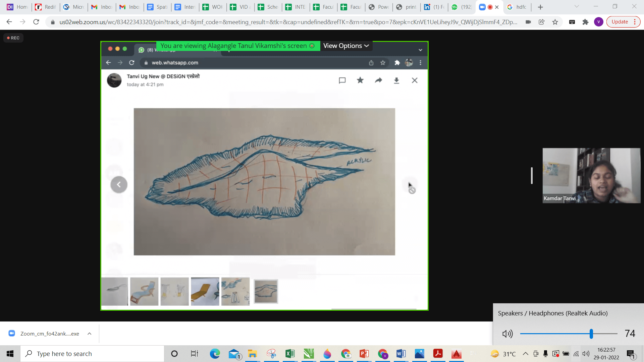Adjust the Speakers volume slider
The width and height of the screenshot is (644, 362).
591,334
